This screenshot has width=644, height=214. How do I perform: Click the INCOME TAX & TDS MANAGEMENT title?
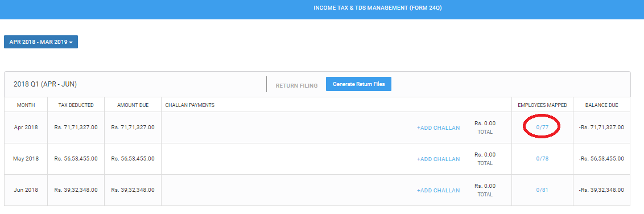[377, 8]
